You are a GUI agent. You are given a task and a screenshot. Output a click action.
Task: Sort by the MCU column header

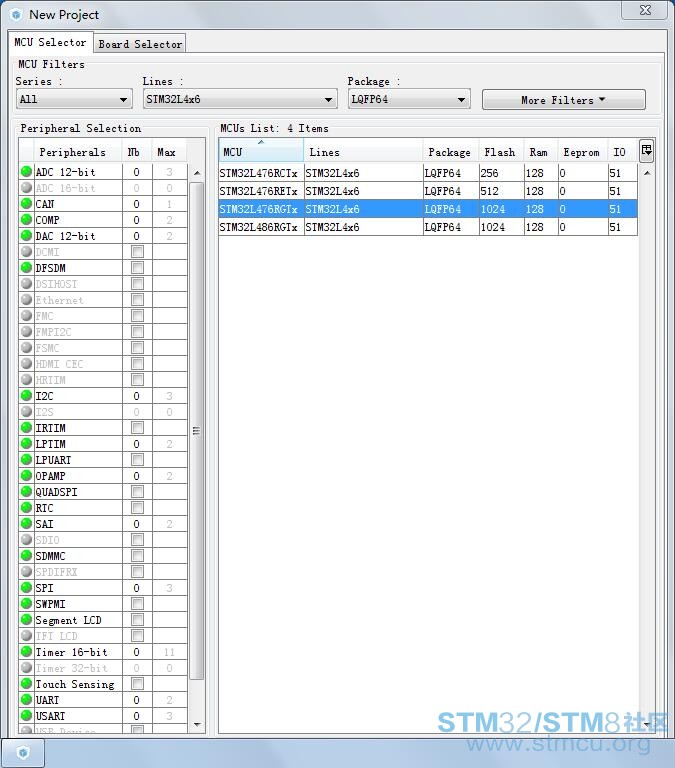(261, 151)
